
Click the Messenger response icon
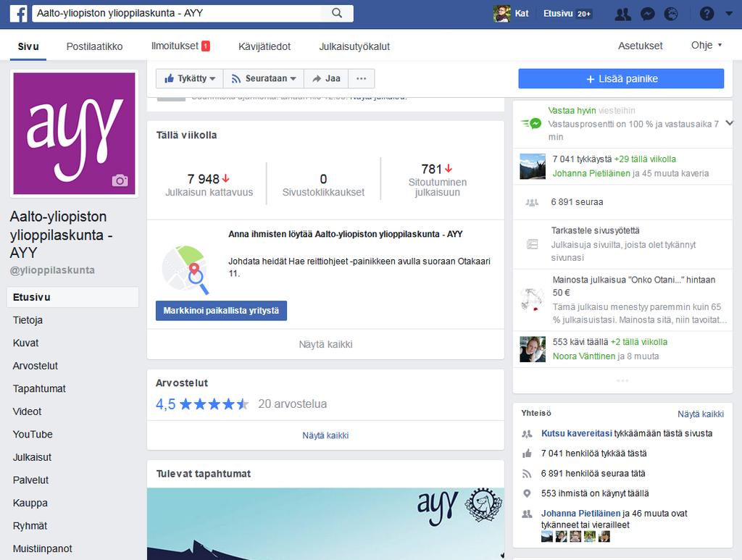pyautogui.click(x=531, y=123)
